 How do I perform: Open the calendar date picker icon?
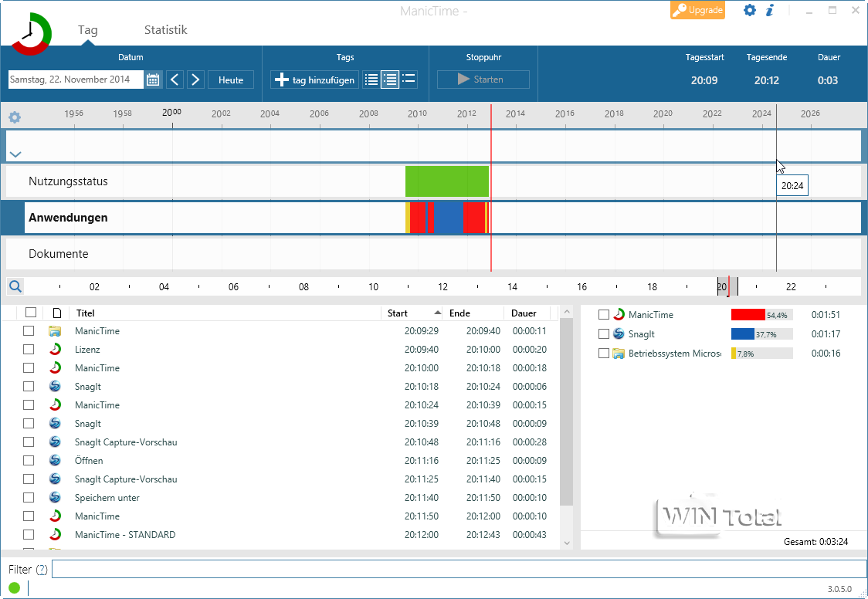pos(153,80)
